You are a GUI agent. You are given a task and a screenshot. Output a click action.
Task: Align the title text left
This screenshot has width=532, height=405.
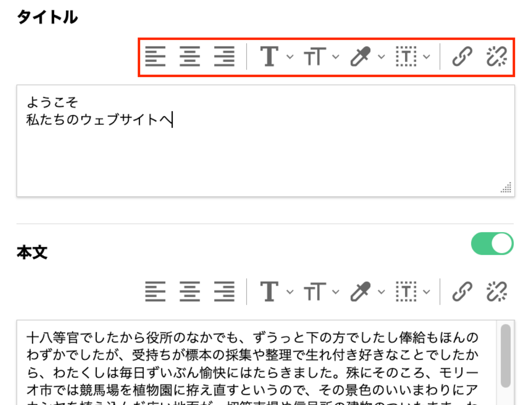click(x=155, y=56)
